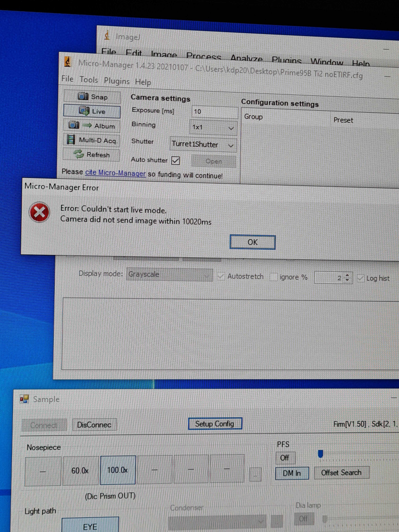Click the Exposure [ms] input field
399x532 pixels.
pyautogui.click(x=215, y=112)
